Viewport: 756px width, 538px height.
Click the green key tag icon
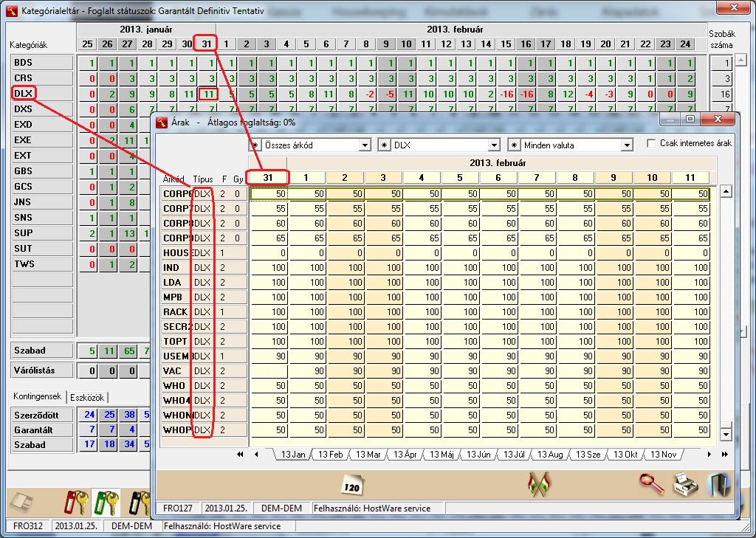107,503
